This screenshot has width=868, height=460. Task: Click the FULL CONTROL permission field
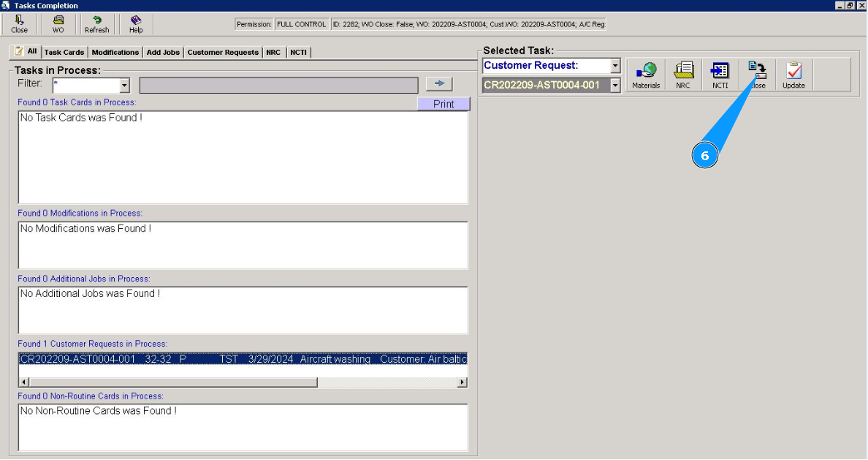[301, 24]
